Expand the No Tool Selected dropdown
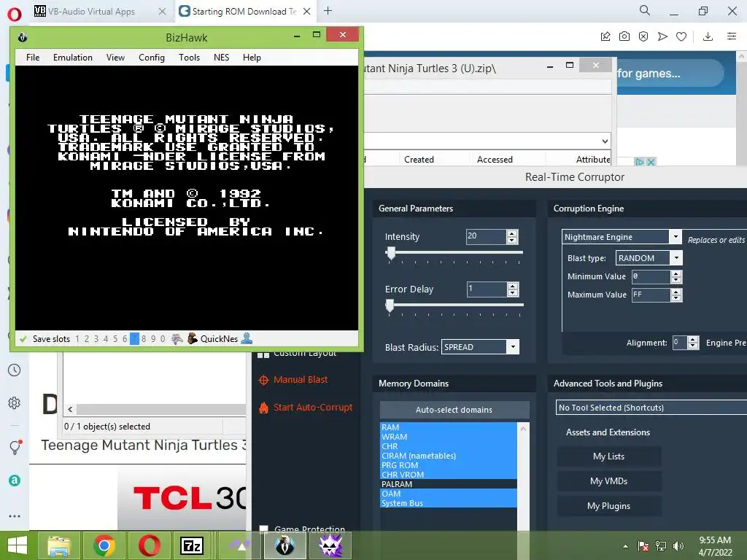 (x=651, y=408)
